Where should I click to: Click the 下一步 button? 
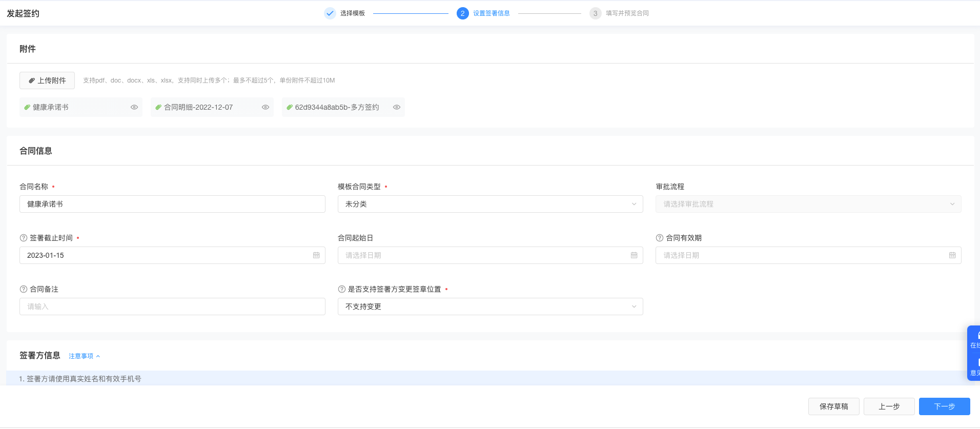coord(944,406)
